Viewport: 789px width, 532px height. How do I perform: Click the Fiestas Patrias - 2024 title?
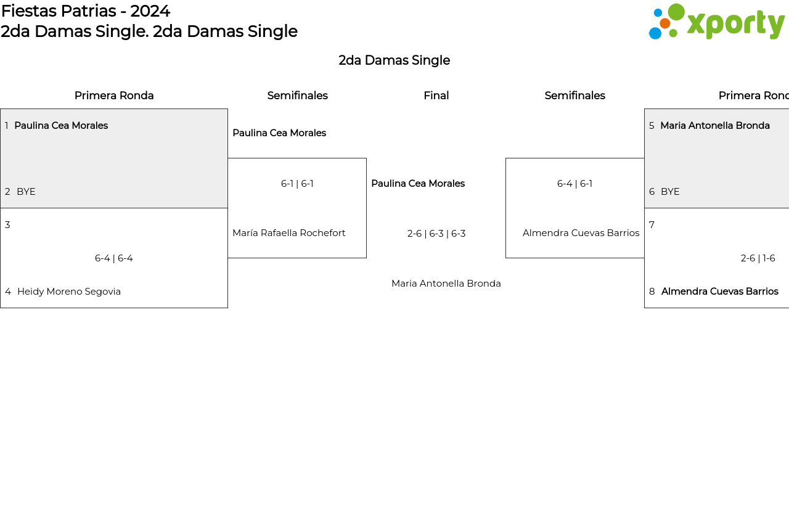pyautogui.click(x=86, y=11)
